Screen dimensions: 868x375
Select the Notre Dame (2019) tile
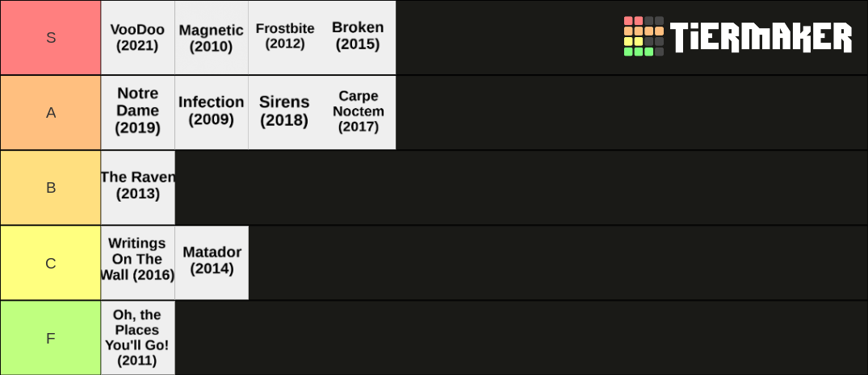point(138,112)
